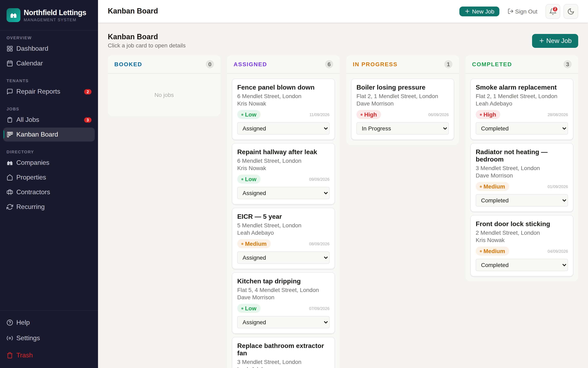Click the Sign Out arrow icon
The image size is (588, 368).
click(x=510, y=11)
